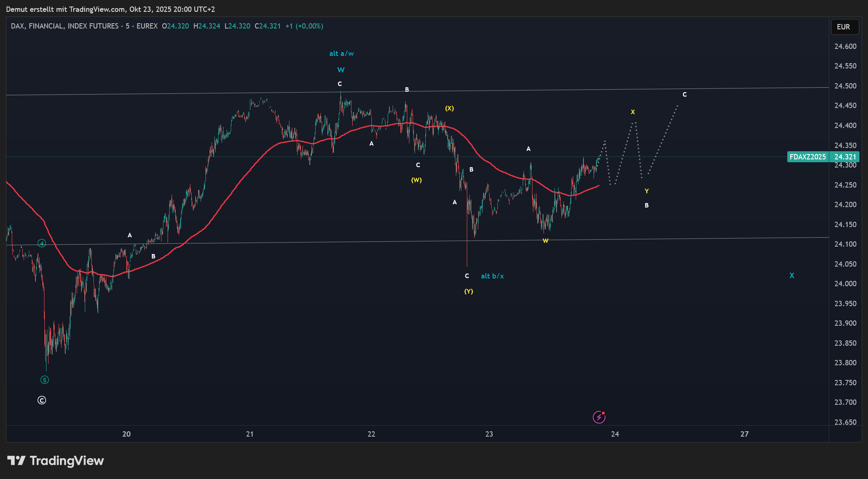The image size is (868, 479).
Task: Click date 24 on the time axis
Action: point(615,434)
